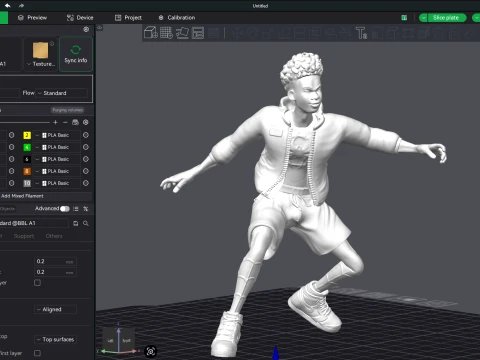Click the plus icon to add filament
The width and height of the screenshot is (480, 360).
click(x=55, y=122)
